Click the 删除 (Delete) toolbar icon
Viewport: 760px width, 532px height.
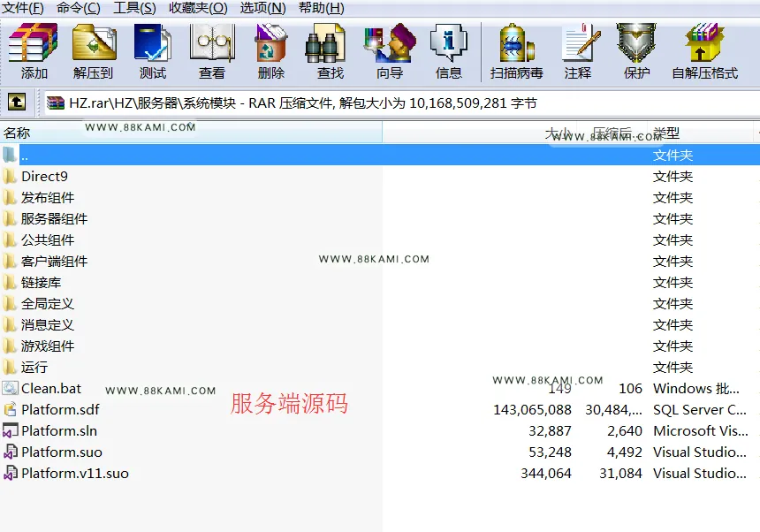click(271, 51)
